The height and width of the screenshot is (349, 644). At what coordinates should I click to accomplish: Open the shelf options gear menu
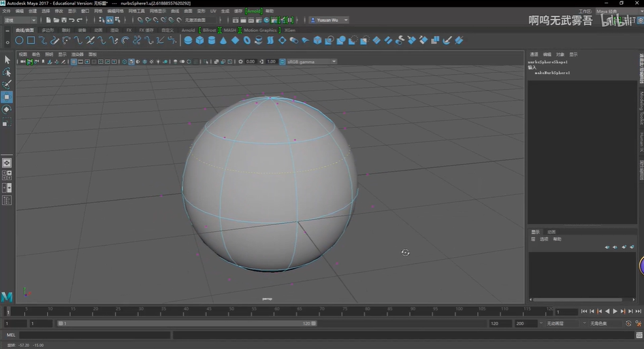7,42
